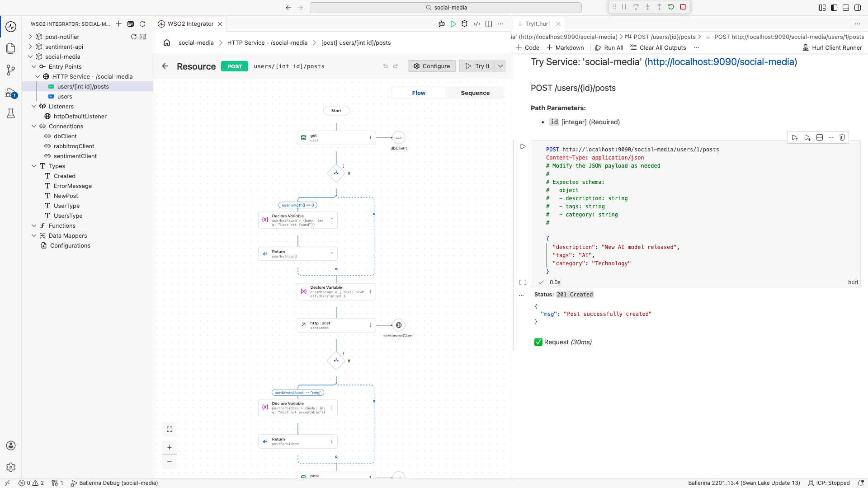Switch diagram to Sequence view
868x488 pixels.
pos(475,93)
